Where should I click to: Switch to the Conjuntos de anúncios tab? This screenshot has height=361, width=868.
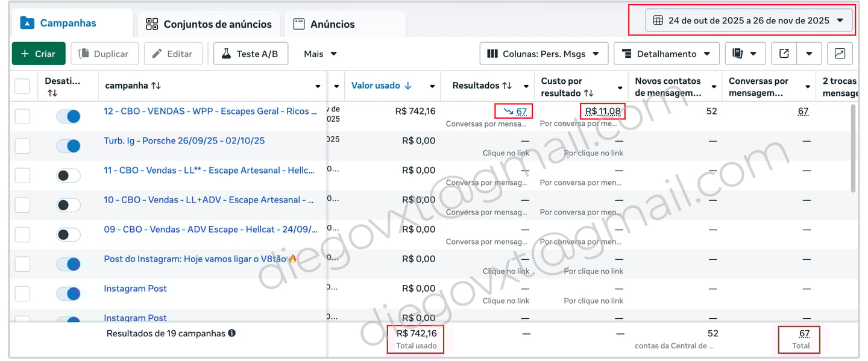[x=209, y=24]
